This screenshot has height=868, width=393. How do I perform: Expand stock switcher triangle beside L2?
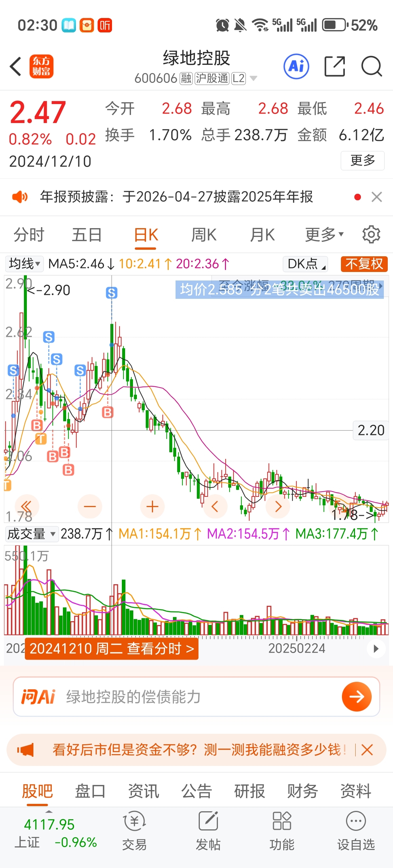point(253,79)
